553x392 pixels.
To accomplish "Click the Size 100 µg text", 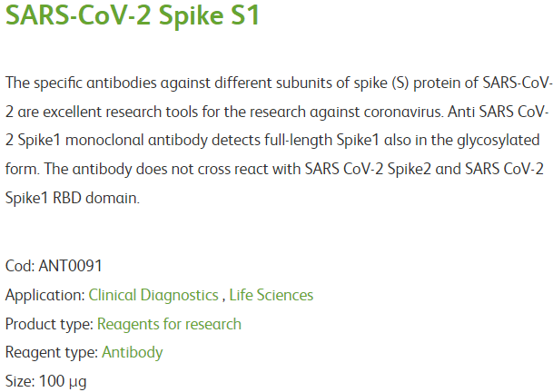I will 45,382.
